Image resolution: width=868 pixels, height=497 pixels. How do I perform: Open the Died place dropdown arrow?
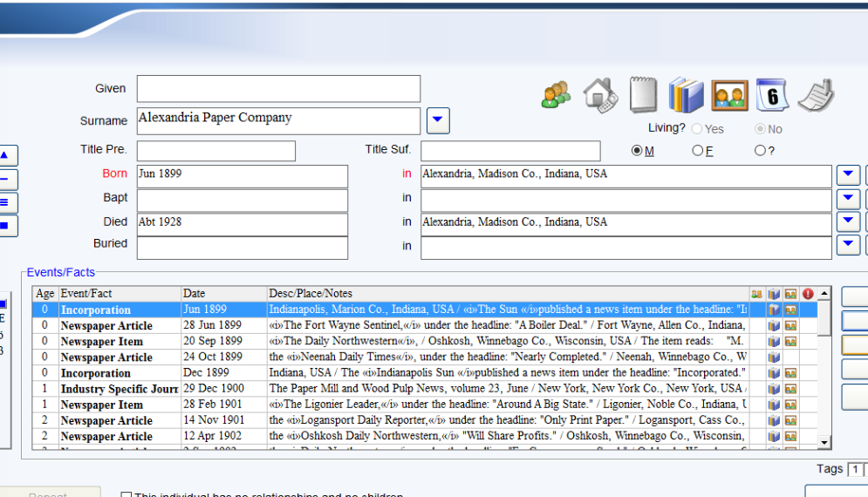(x=848, y=221)
